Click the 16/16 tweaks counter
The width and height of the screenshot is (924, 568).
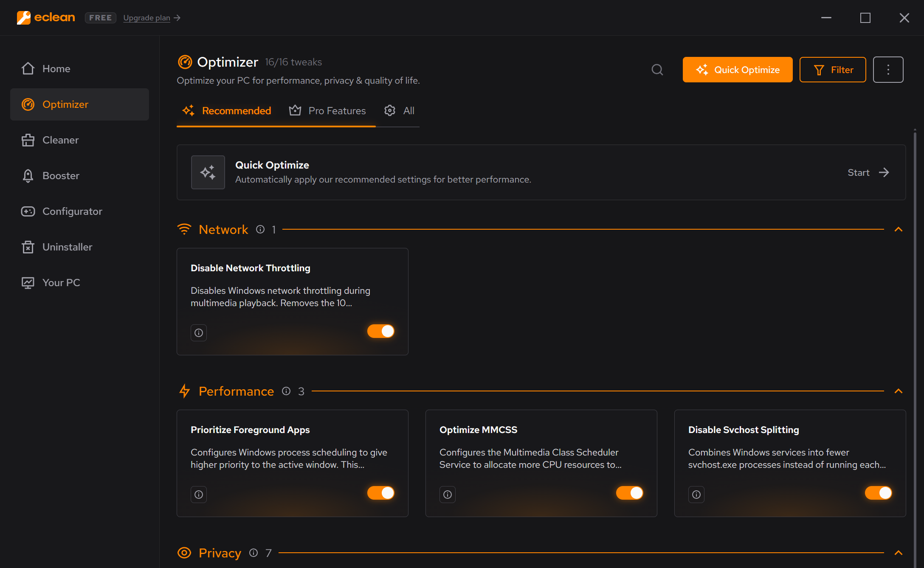pyautogui.click(x=293, y=62)
